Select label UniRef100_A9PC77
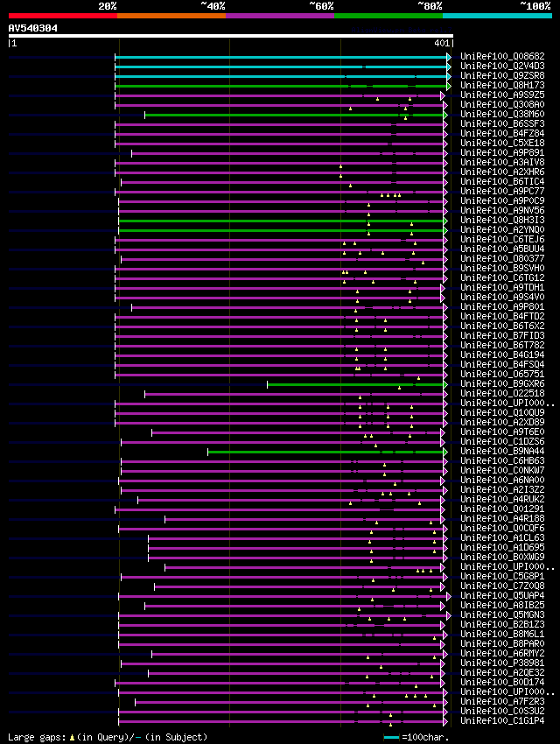The height and width of the screenshot is (744, 560). pos(502,191)
